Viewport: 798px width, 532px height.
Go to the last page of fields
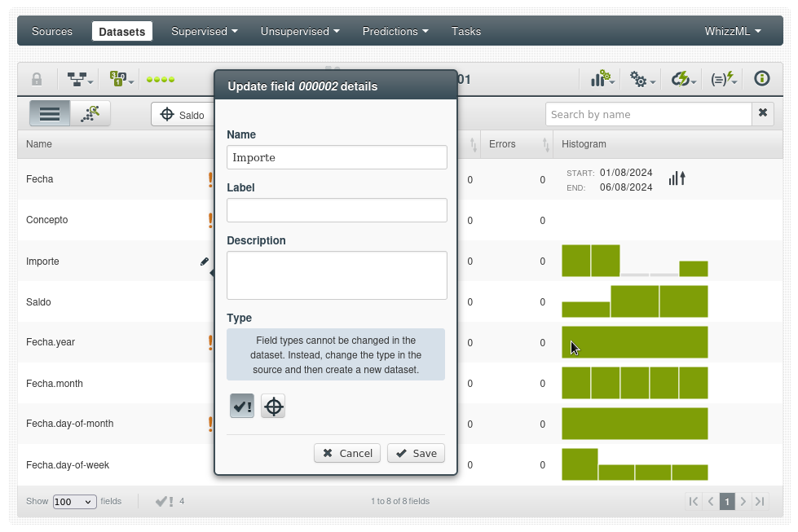tap(760, 501)
